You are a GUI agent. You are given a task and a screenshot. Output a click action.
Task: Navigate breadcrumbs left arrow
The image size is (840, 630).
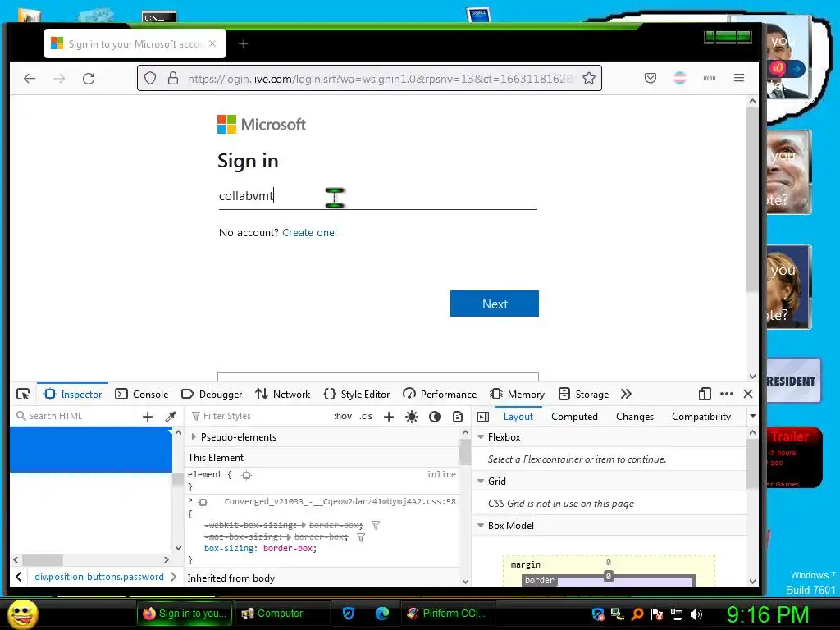[19, 577]
